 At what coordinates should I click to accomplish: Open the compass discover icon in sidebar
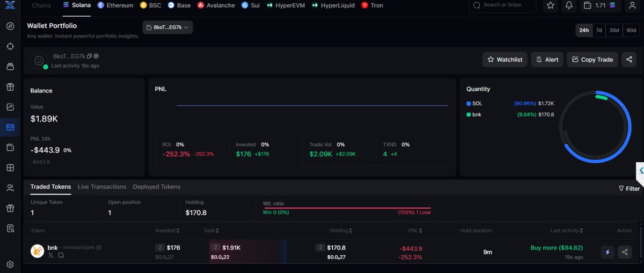(x=10, y=26)
